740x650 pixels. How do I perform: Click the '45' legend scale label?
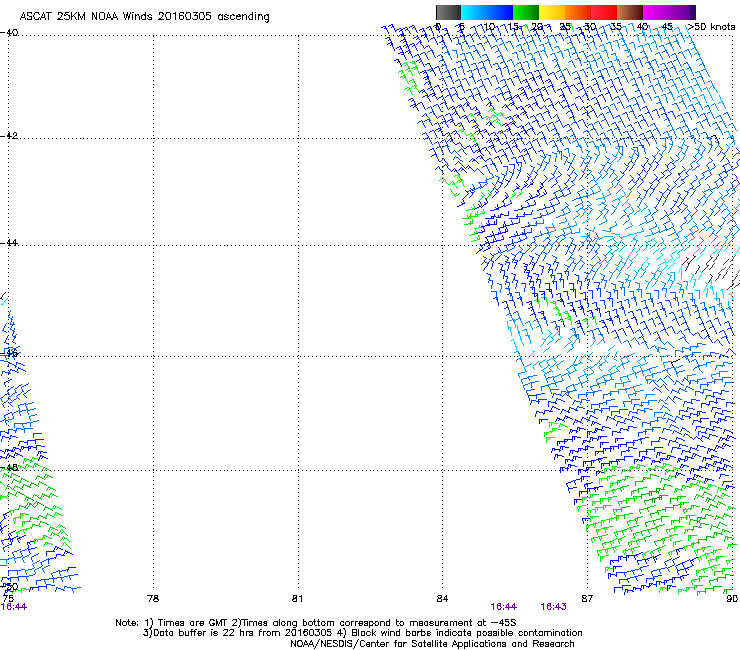667,27
